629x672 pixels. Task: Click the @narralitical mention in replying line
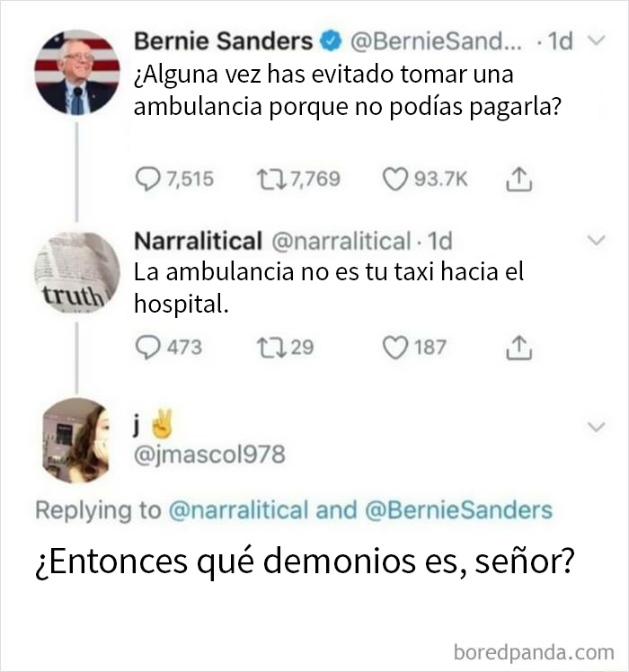coord(238,510)
